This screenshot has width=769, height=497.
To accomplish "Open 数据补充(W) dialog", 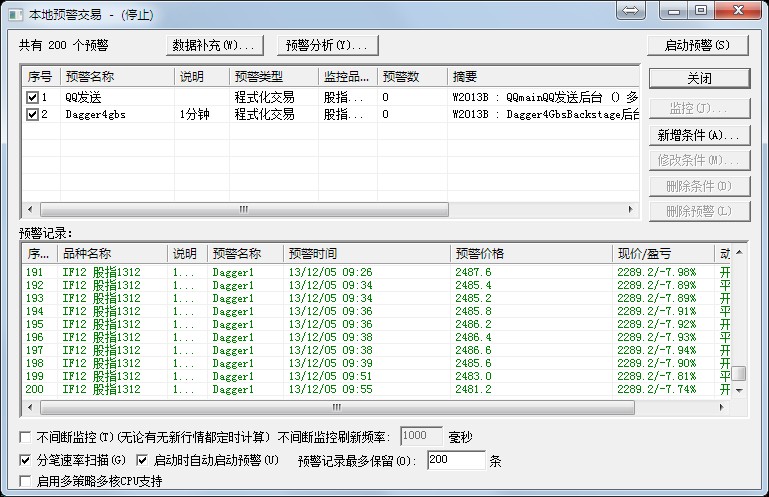I will coord(215,45).
